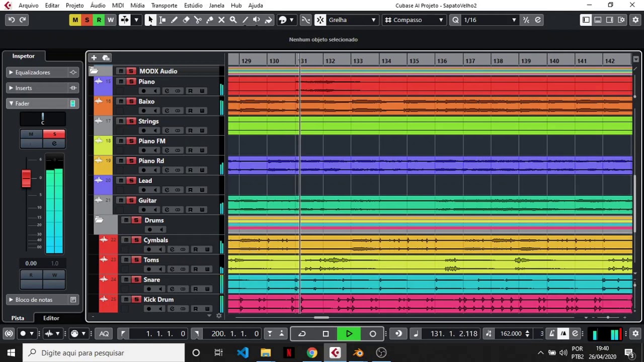Select the Range Selection tool
The image size is (644, 362).
(162, 20)
